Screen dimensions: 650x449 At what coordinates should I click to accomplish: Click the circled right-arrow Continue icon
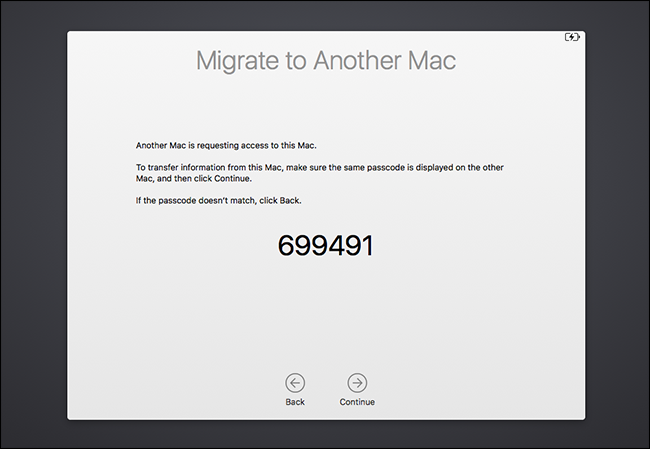click(x=357, y=383)
